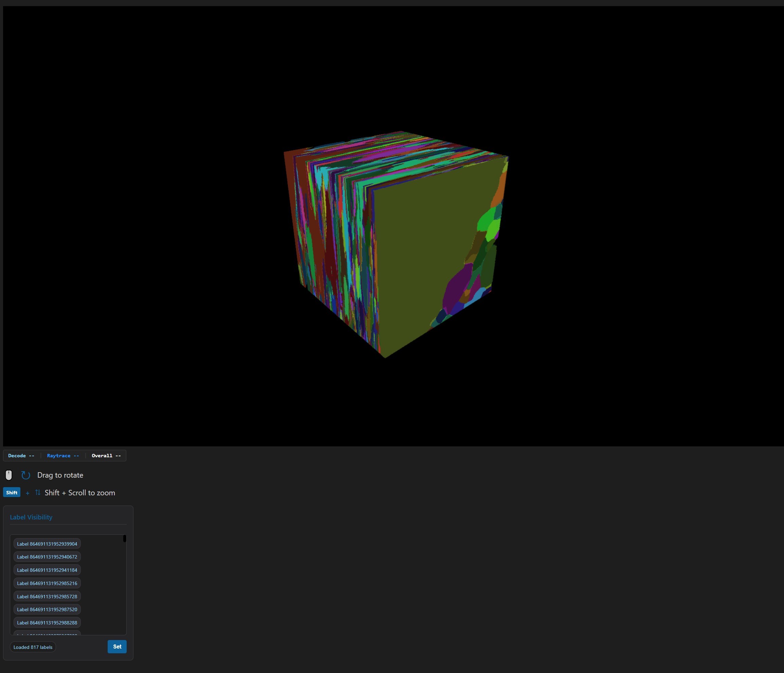
Task: Click the blue Shift key badge
Action: [12, 493]
